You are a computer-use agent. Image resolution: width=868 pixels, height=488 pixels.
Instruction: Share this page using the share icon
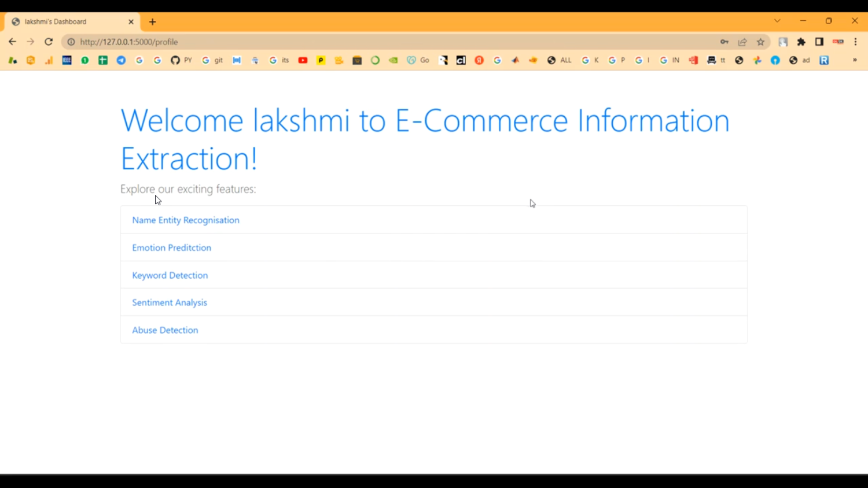(x=742, y=42)
